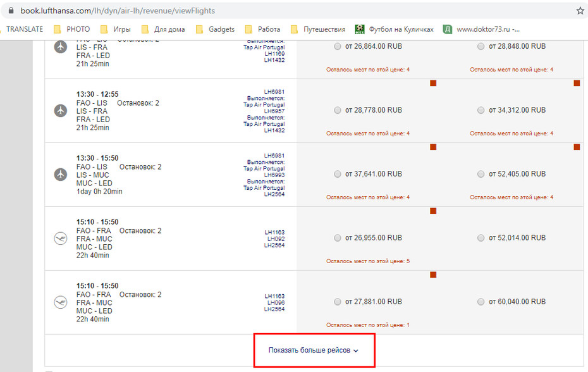588x372 pixels.
Task: Click airplane icon for the LH1169 flight row
Action: [60, 47]
